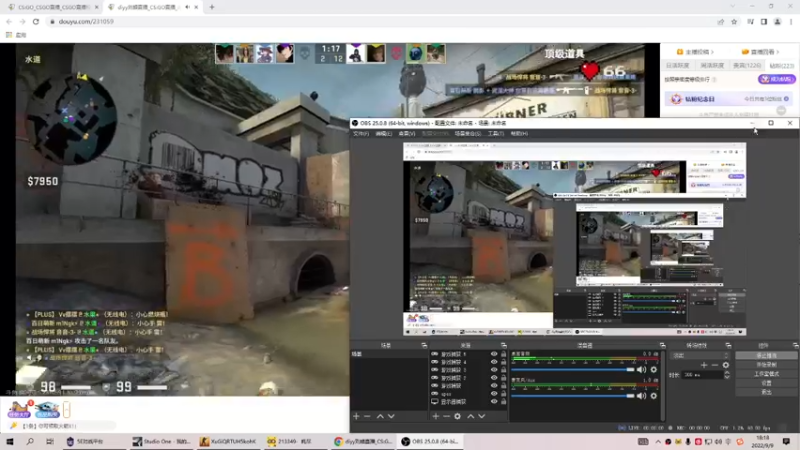
Task: Open OBS 工具(T) Tools menu
Action: pos(495,134)
